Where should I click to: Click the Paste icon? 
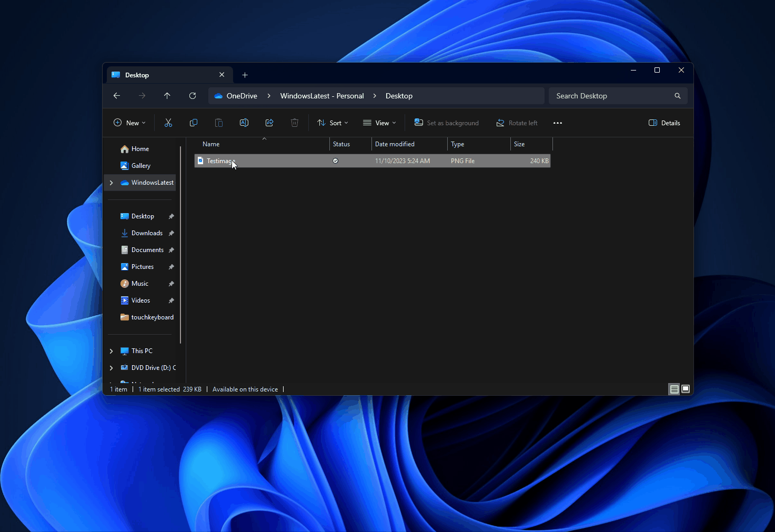coord(218,122)
